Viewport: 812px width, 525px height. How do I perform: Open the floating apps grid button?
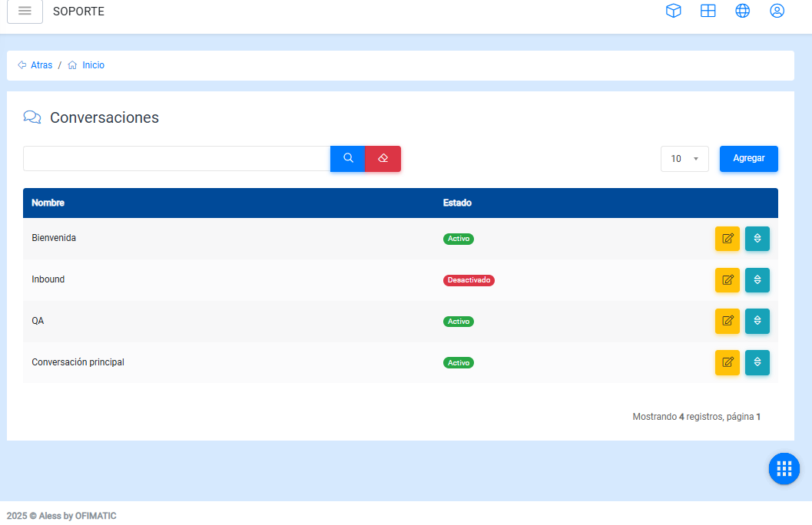tap(784, 468)
